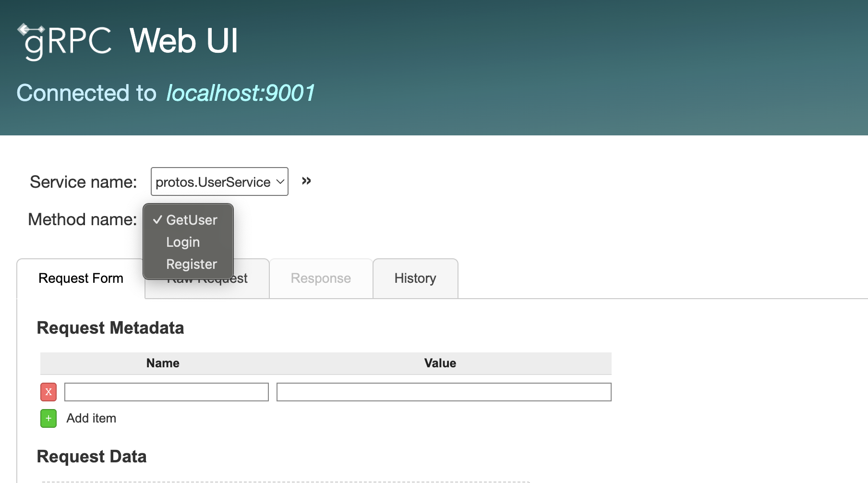Click the Add item button

pos(91,418)
